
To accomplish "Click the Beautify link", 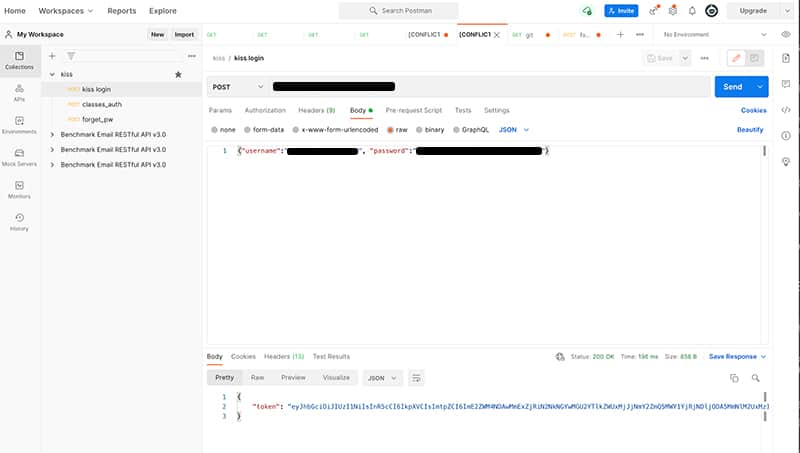I will point(750,130).
